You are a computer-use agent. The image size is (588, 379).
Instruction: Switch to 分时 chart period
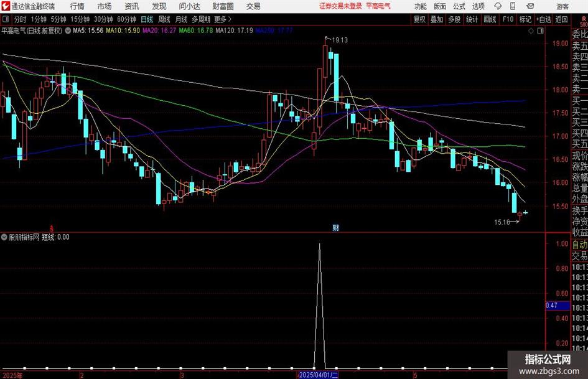[21, 19]
